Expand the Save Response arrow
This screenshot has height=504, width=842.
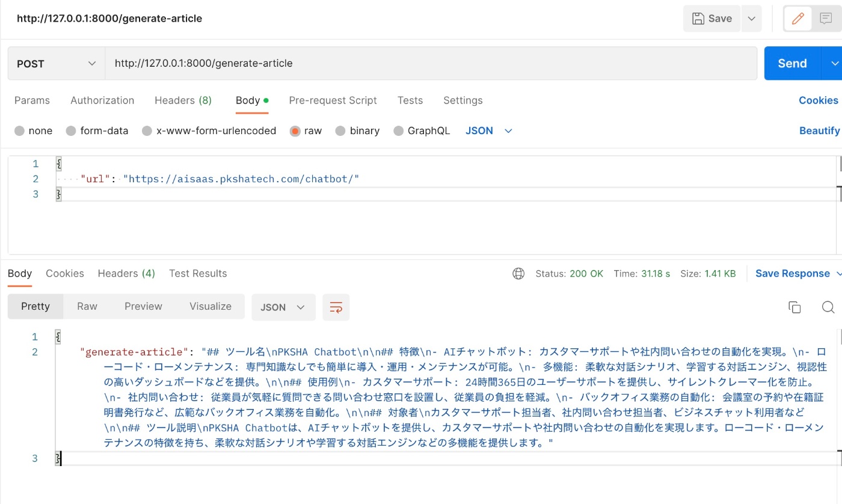pyautogui.click(x=838, y=274)
